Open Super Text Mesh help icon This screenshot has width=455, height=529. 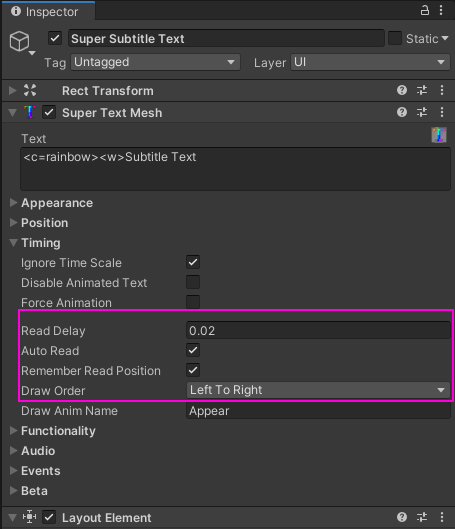pos(402,112)
